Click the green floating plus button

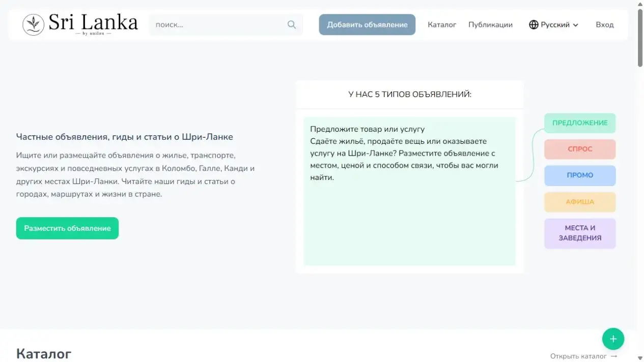coord(613,339)
